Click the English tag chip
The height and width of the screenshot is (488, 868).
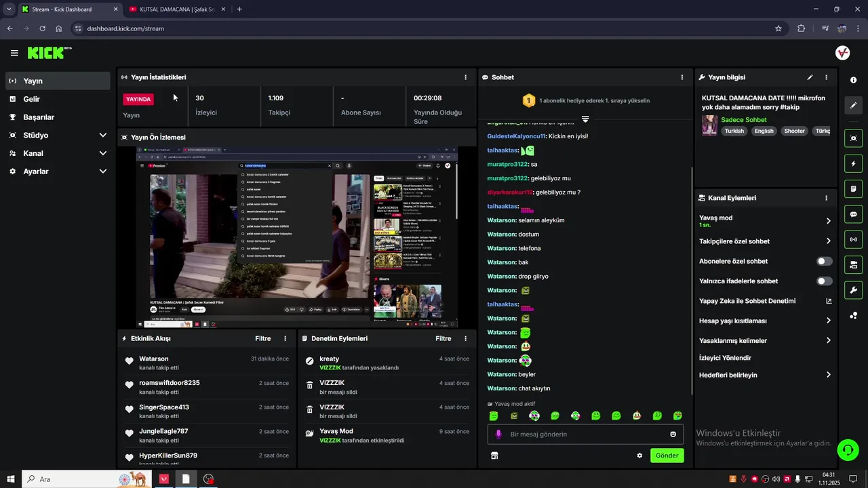pyautogui.click(x=764, y=131)
